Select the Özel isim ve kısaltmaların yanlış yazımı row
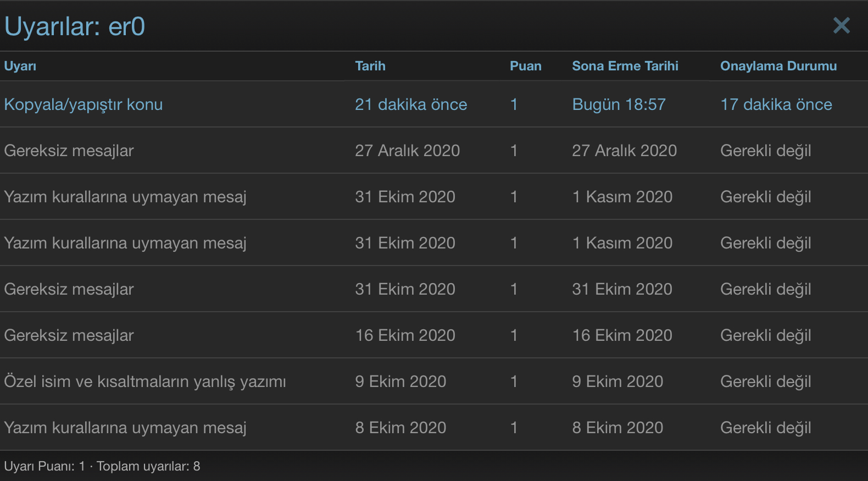Image resolution: width=868 pixels, height=481 pixels. [434, 382]
